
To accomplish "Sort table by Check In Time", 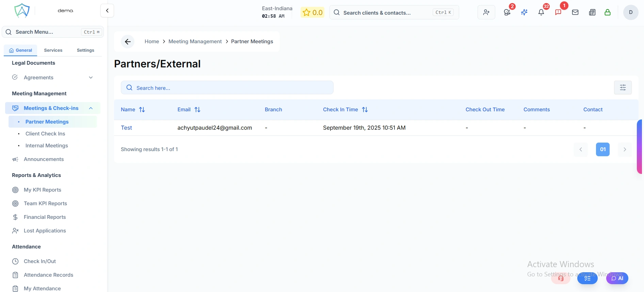I will pos(365,110).
